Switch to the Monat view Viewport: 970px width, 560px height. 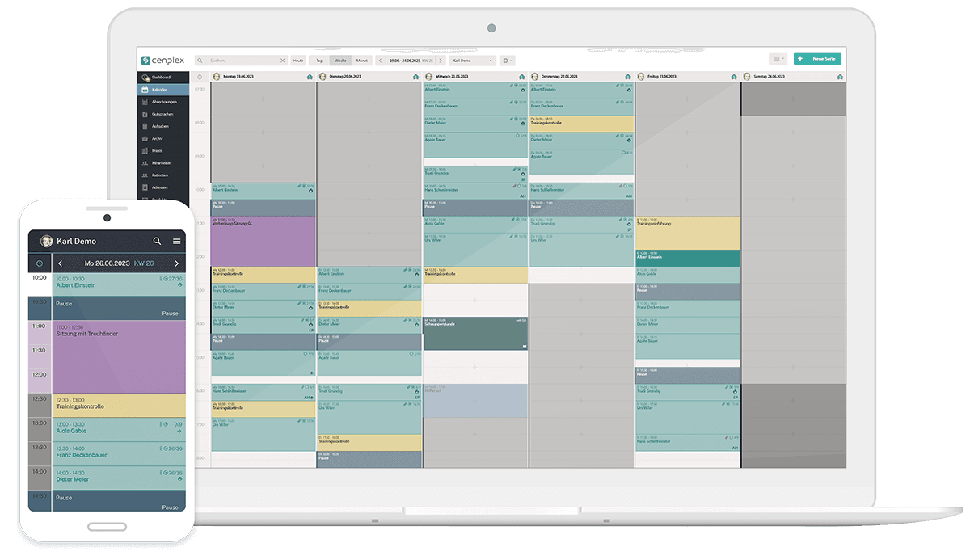point(362,61)
